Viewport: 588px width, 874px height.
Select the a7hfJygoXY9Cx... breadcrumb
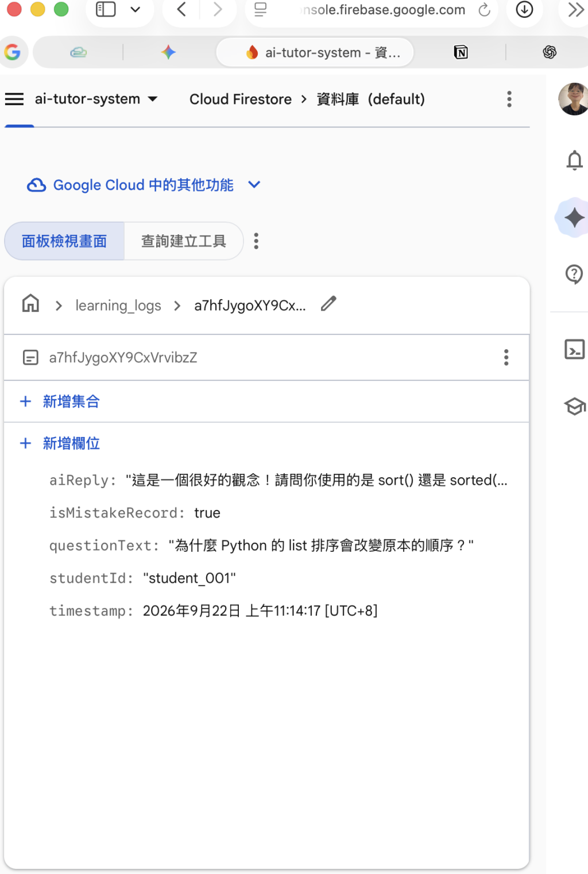pyautogui.click(x=250, y=305)
